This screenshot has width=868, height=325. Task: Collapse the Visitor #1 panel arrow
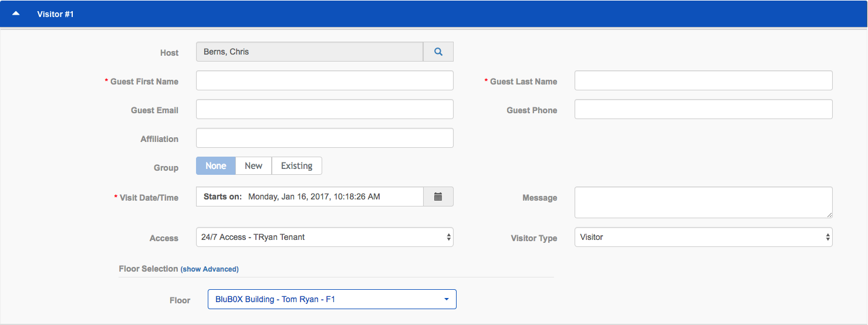point(16,13)
